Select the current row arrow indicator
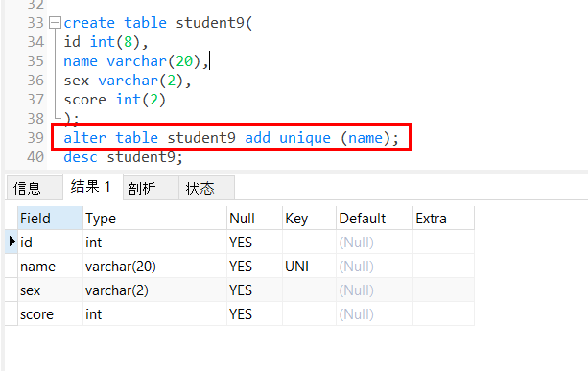The height and width of the screenshot is (371, 588). tap(12, 242)
